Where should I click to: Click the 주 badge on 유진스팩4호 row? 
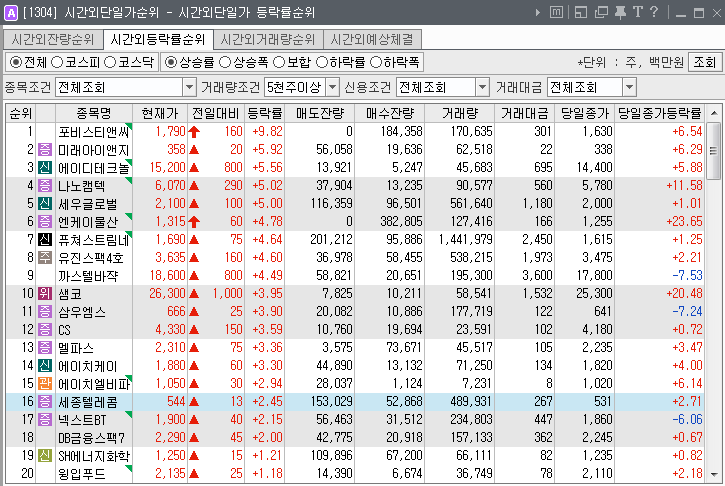click(44, 258)
